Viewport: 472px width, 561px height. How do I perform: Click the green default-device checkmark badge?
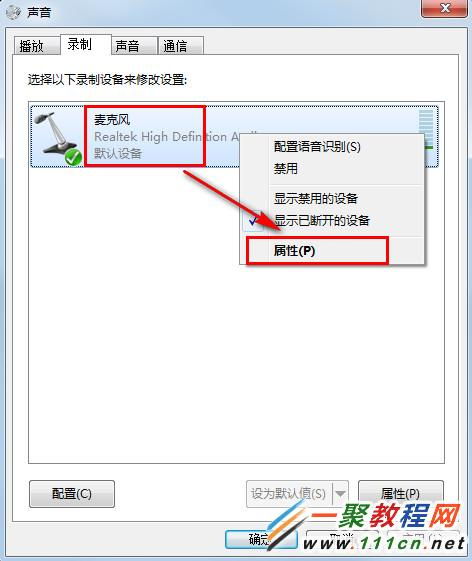tap(73, 158)
